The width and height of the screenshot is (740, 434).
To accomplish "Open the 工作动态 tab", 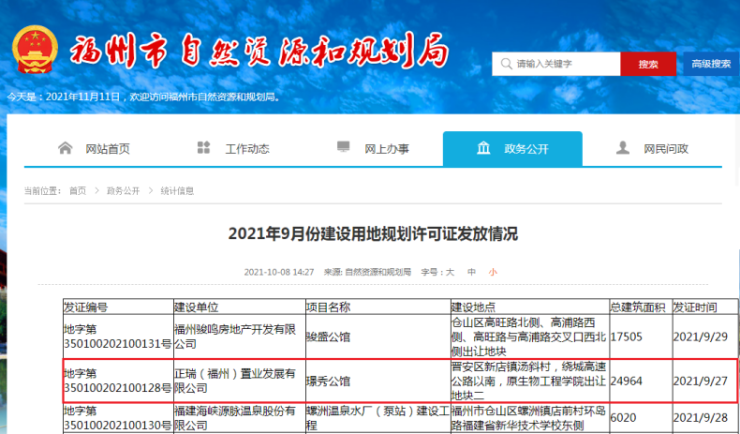I will tap(233, 149).
